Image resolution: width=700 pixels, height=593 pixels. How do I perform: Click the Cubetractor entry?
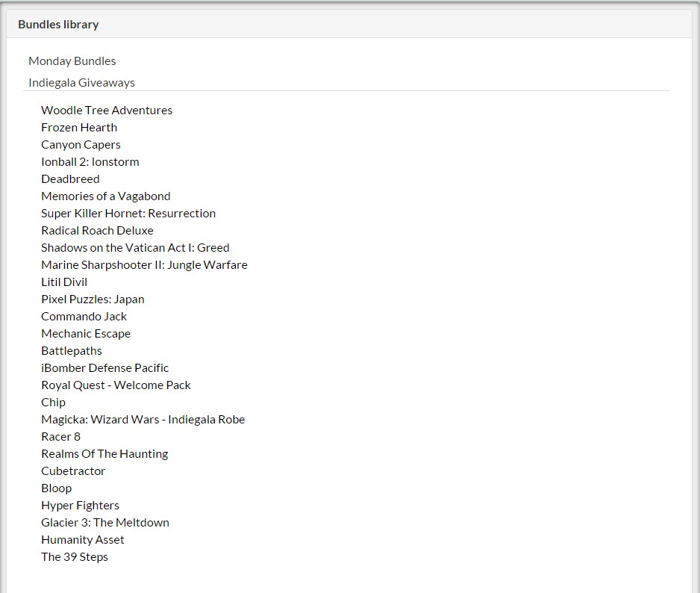pyautogui.click(x=73, y=471)
